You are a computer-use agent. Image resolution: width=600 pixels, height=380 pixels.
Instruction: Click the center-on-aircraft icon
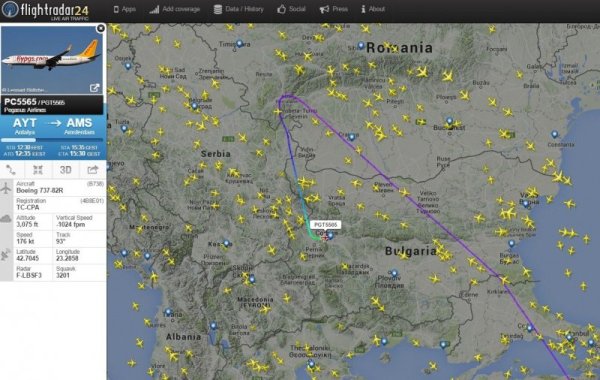pos(38,170)
